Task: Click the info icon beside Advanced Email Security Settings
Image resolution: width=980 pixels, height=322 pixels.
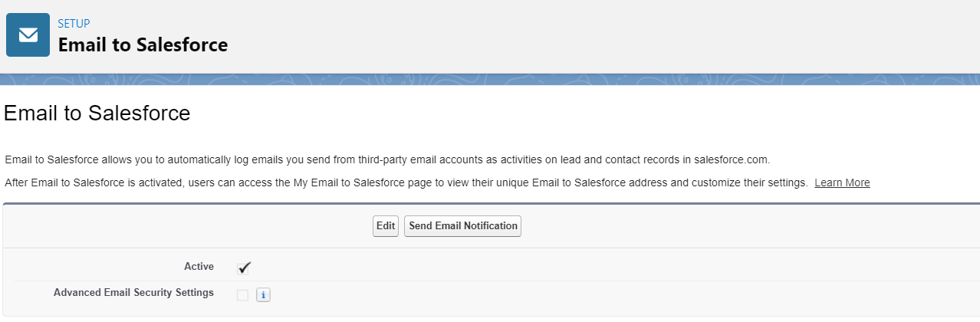Action: coord(263,295)
